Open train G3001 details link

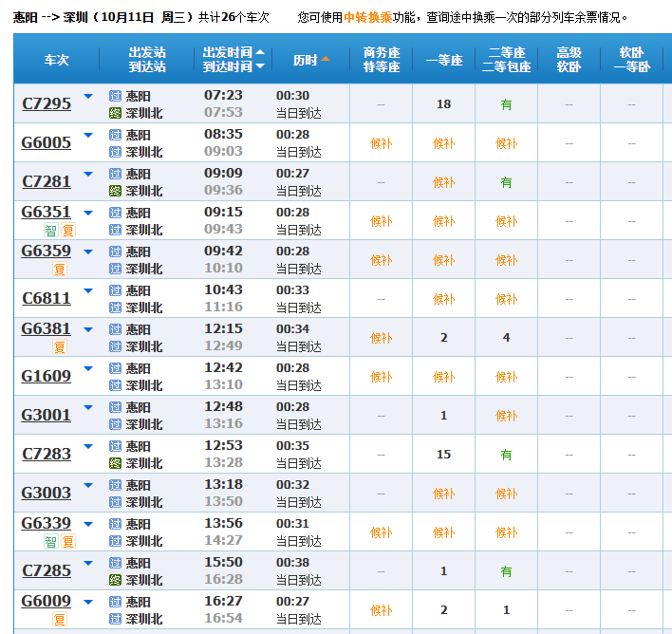tap(47, 415)
